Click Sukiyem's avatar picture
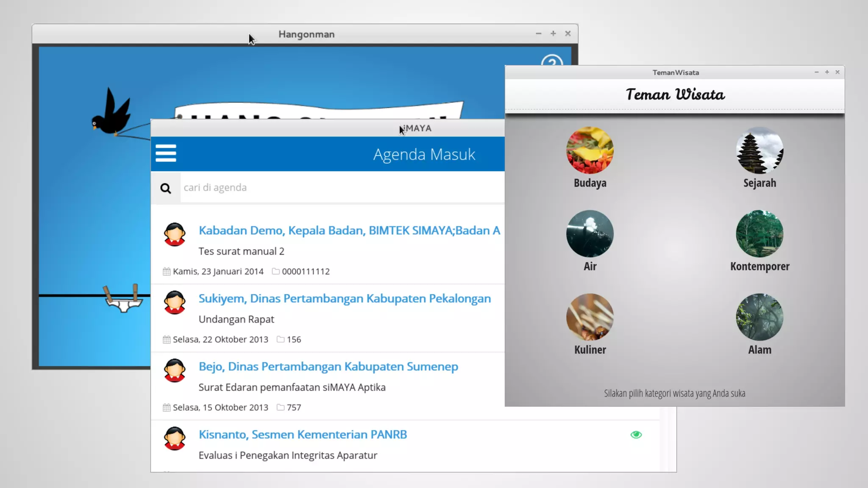The width and height of the screenshot is (868, 488). [175, 302]
